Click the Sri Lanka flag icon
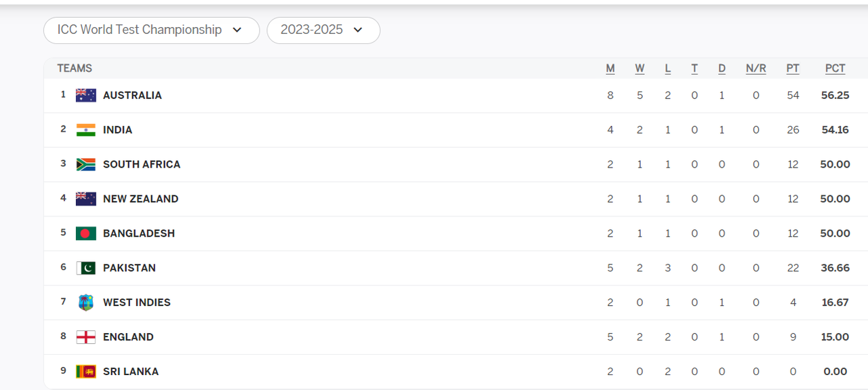This screenshot has height=390, width=868. [86, 372]
